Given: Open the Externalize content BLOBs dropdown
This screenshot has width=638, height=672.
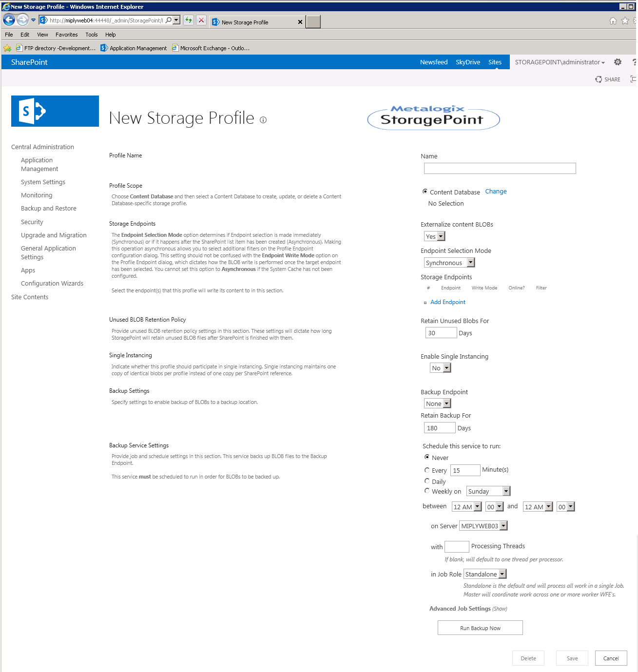Looking at the screenshot, I should (x=435, y=236).
